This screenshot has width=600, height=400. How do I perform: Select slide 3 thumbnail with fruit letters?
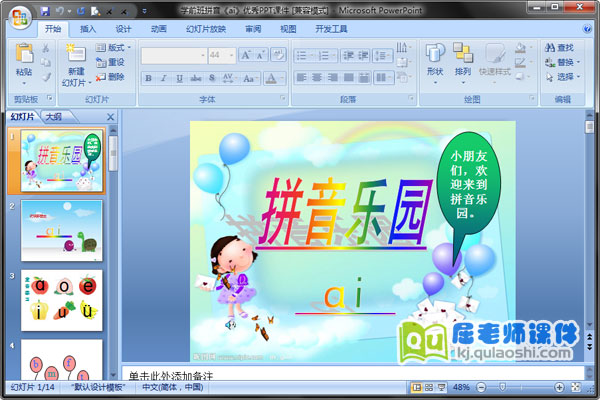click(x=62, y=300)
